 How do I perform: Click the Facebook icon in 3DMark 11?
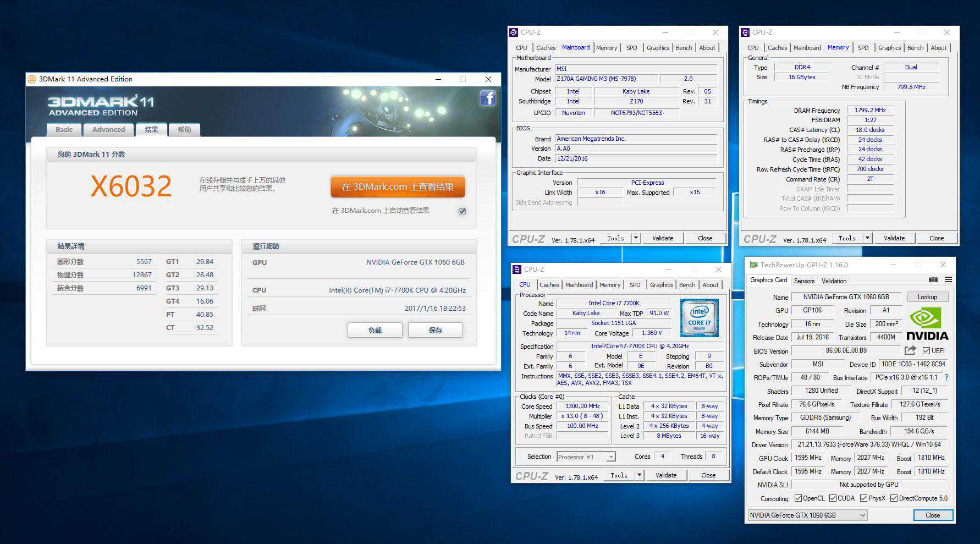pos(487,98)
